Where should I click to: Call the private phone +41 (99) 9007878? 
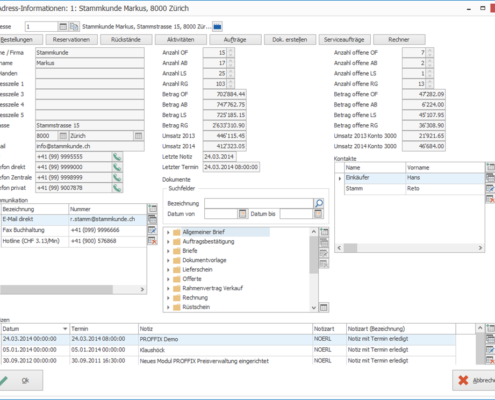click(x=117, y=188)
